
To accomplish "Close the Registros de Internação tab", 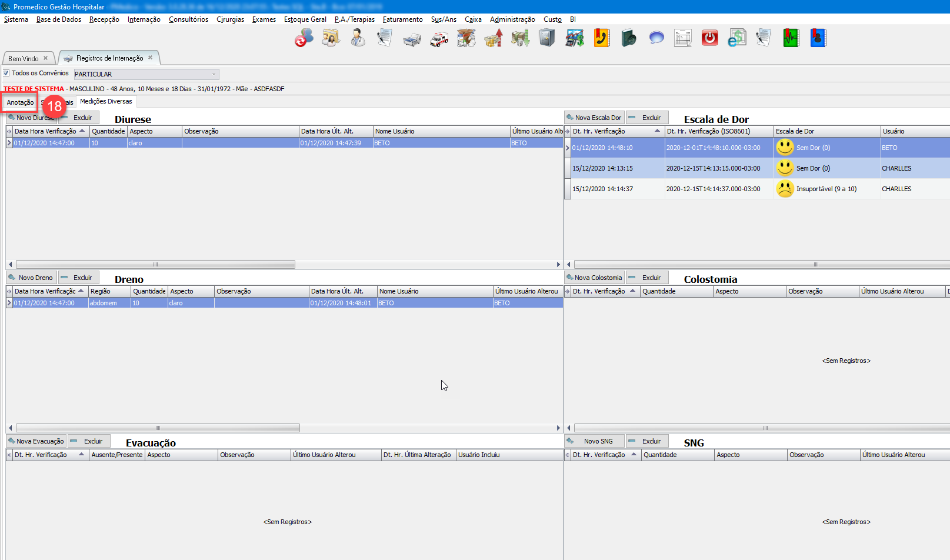I will tap(151, 58).
